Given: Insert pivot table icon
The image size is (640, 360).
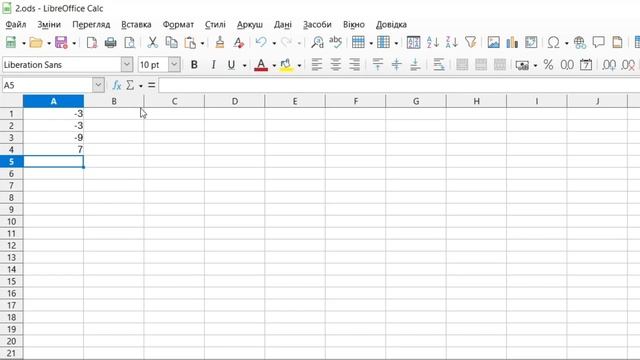Looking at the screenshot, I should [x=531, y=42].
